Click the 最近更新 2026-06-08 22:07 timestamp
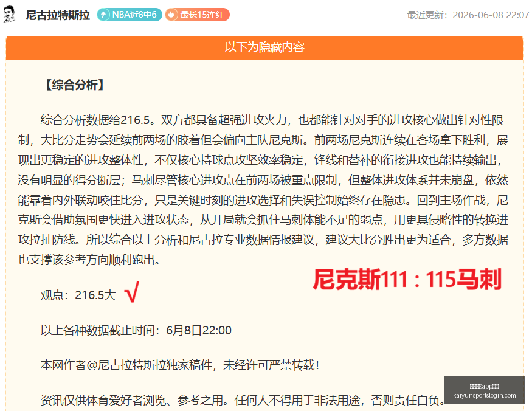532x411 pixels. 468,15
